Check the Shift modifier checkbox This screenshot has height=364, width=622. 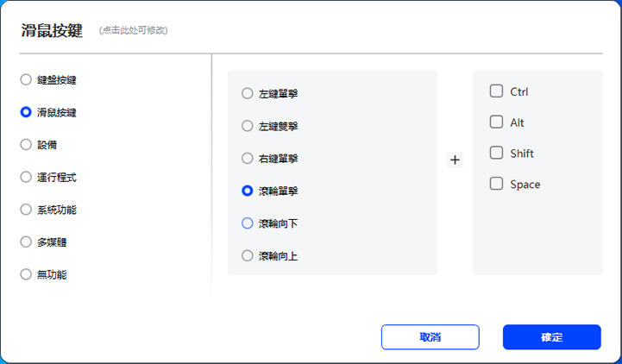click(496, 153)
